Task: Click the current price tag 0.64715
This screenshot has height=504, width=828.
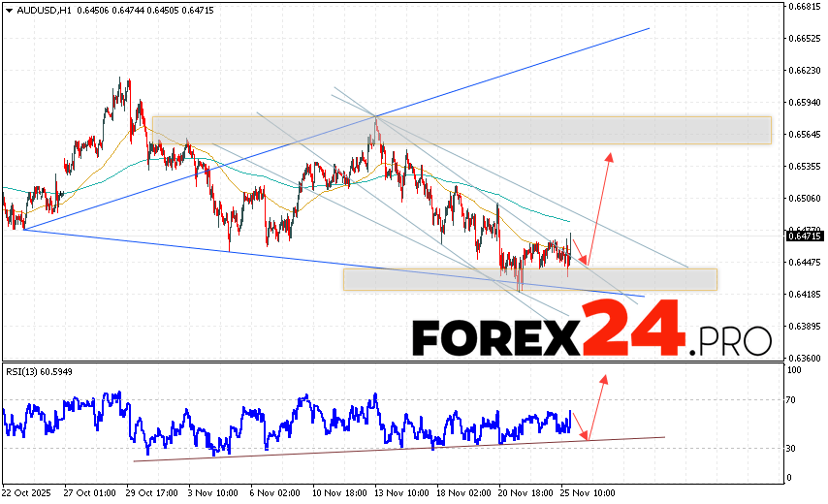Action: [x=802, y=236]
